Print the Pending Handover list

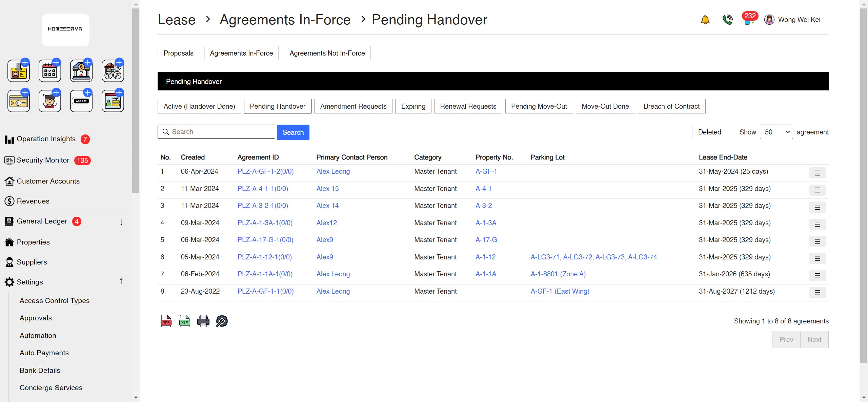pyautogui.click(x=203, y=320)
